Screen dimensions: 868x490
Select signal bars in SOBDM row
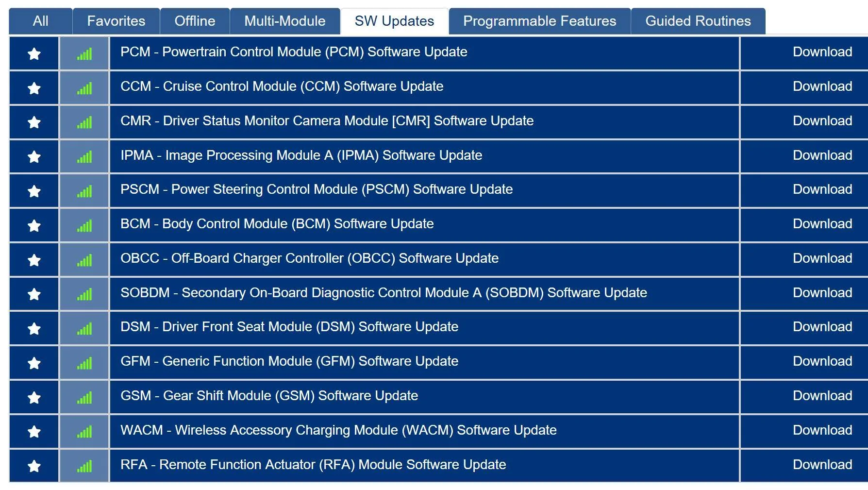[84, 294]
